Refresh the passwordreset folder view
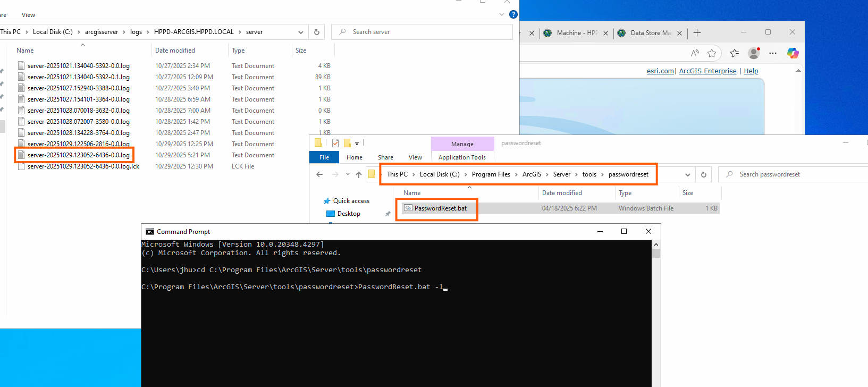This screenshot has width=868, height=387. [x=704, y=174]
